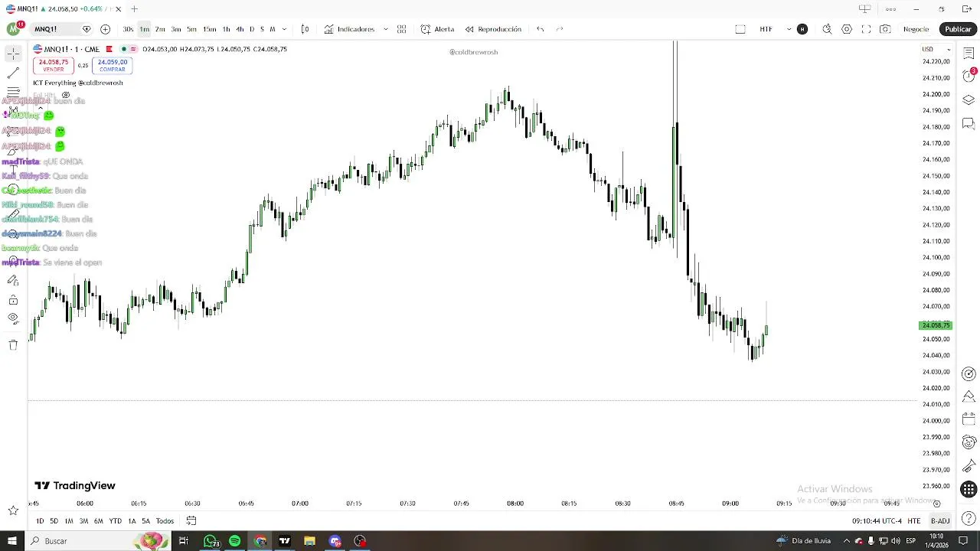Select the 4h interval
Screen dimensions: 980x551
(240, 29)
